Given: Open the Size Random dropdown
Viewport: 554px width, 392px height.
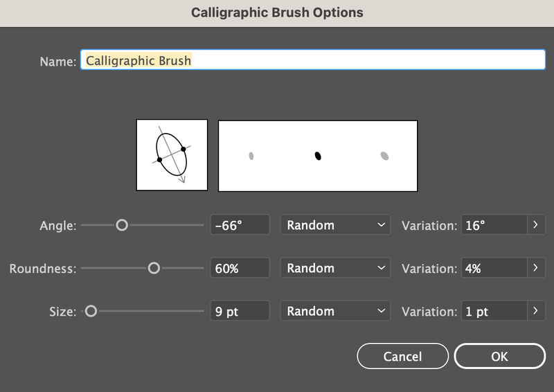Looking at the screenshot, I should 335,311.
